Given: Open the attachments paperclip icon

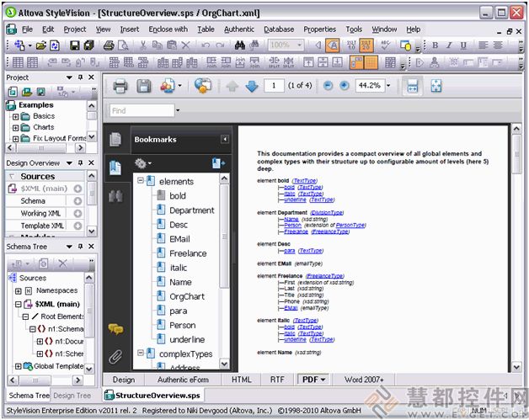Looking at the screenshot, I should pyautogui.click(x=115, y=355).
